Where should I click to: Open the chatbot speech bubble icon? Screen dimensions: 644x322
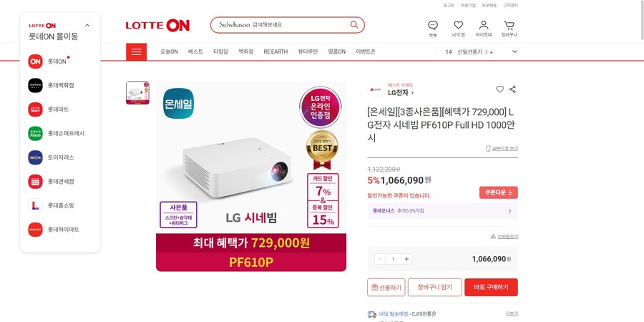click(x=433, y=25)
